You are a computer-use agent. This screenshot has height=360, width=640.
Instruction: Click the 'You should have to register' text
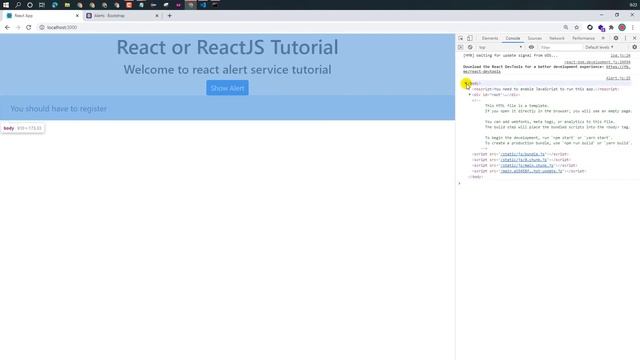pos(58,109)
